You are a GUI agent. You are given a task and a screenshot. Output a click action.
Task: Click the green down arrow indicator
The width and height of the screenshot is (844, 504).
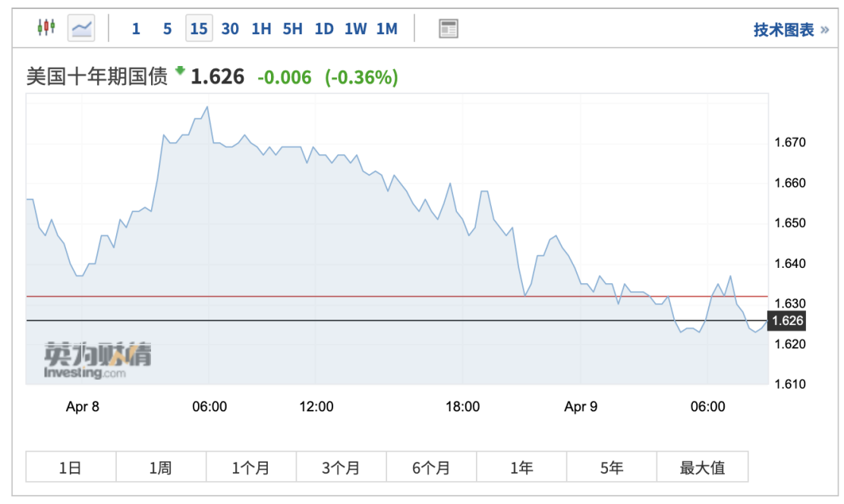(180, 71)
